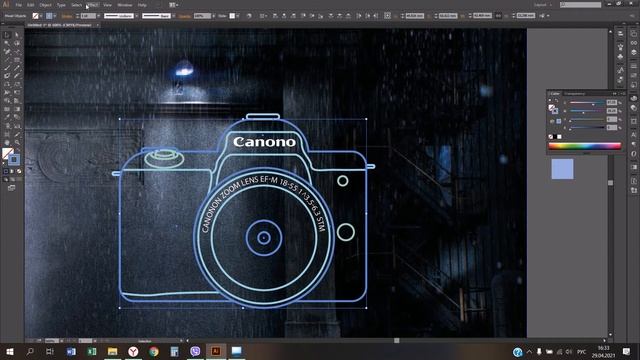The image size is (640, 360).
Task: Change Screen Mode at toolbox bottom
Action: tap(11, 188)
